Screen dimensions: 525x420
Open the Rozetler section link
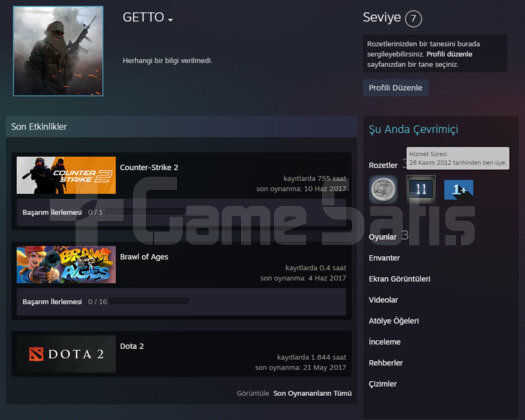tap(383, 165)
